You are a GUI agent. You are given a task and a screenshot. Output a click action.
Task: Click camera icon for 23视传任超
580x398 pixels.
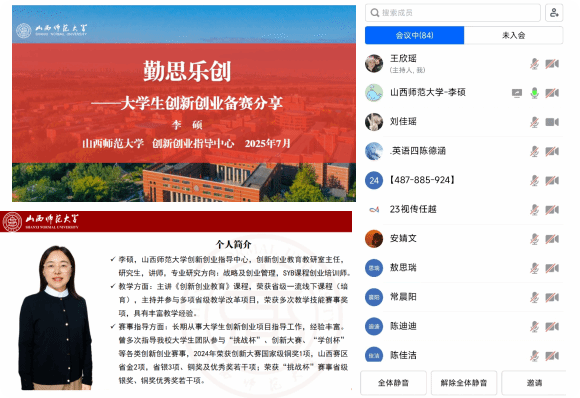click(x=552, y=210)
